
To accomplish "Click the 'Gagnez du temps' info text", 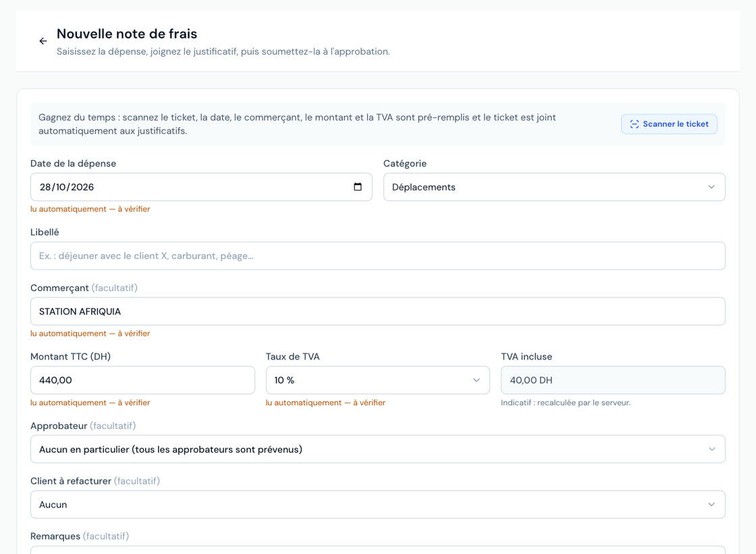I will pyautogui.click(x=297, y=124).
